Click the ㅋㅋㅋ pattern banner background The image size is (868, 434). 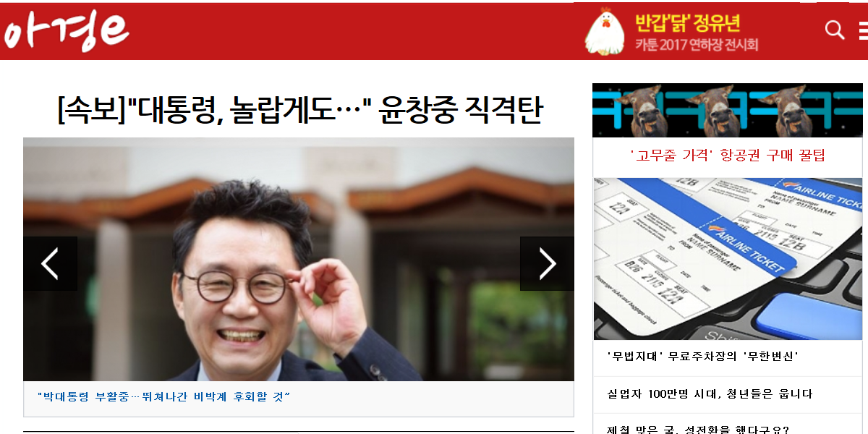click(x=728, y=110)
